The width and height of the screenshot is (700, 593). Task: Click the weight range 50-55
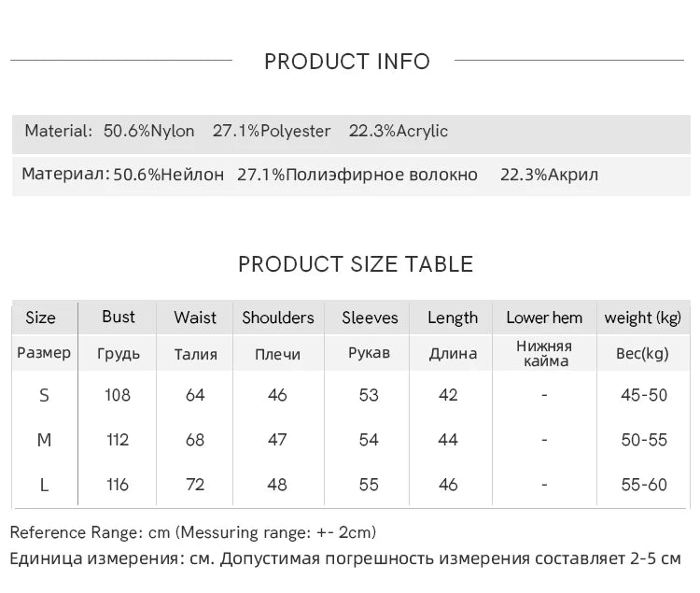click(644, 440)
